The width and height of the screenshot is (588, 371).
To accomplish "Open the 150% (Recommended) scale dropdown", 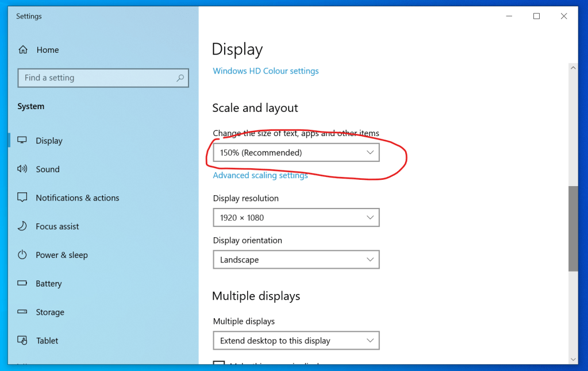I will (x=296, y=153).
